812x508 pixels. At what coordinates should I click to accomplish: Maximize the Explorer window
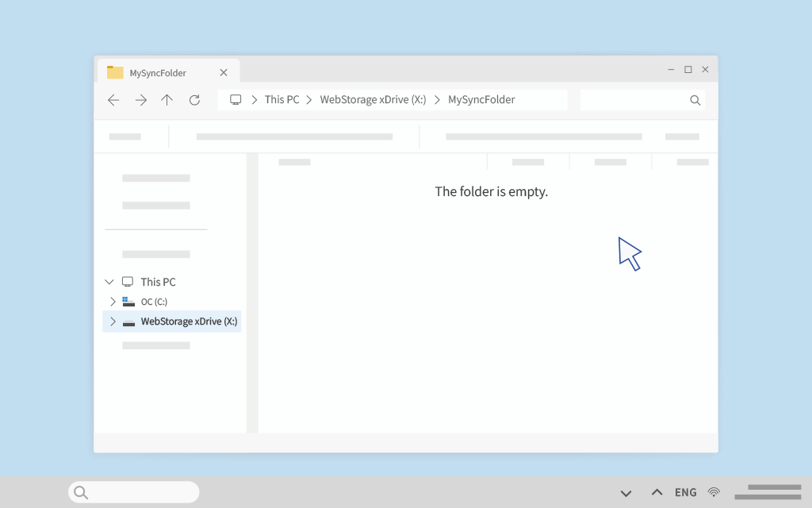[x=688, y=70]
